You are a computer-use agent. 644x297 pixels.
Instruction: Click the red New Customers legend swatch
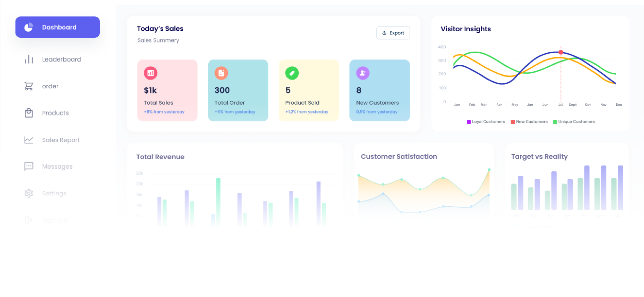click(513, 122)
